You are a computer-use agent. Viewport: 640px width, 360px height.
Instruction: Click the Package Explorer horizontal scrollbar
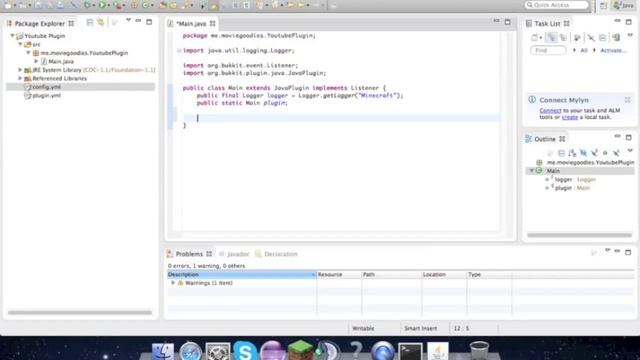pyautogui.click(x=80, y=313)
